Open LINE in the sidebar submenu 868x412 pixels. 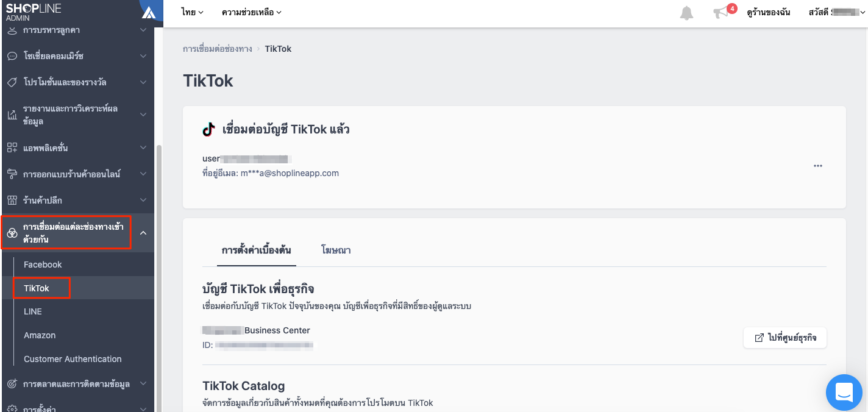point(33,311)
